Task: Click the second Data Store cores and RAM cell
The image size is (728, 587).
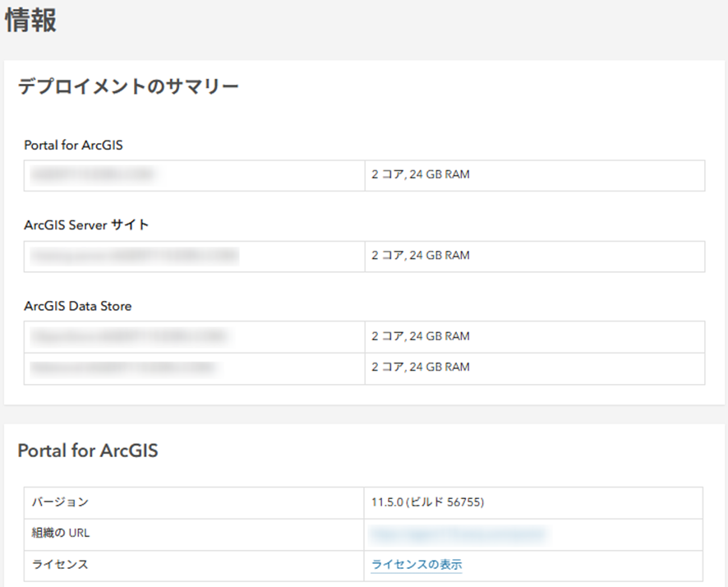Action: [x=421, y=367]
